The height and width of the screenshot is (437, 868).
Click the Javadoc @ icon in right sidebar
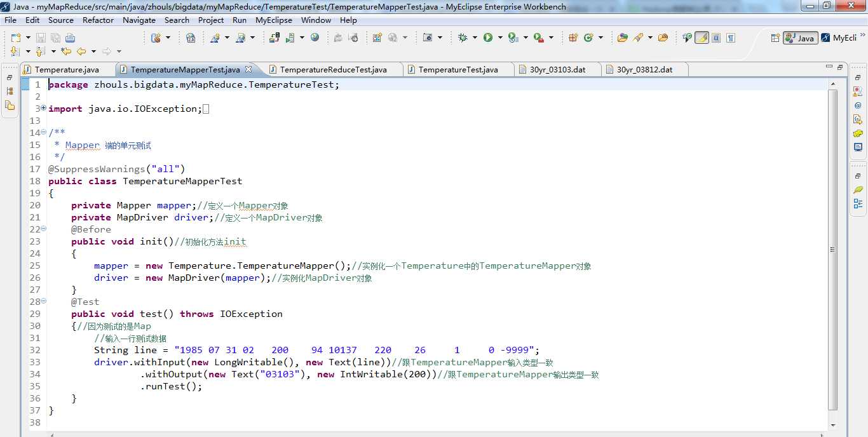point(858,105)
